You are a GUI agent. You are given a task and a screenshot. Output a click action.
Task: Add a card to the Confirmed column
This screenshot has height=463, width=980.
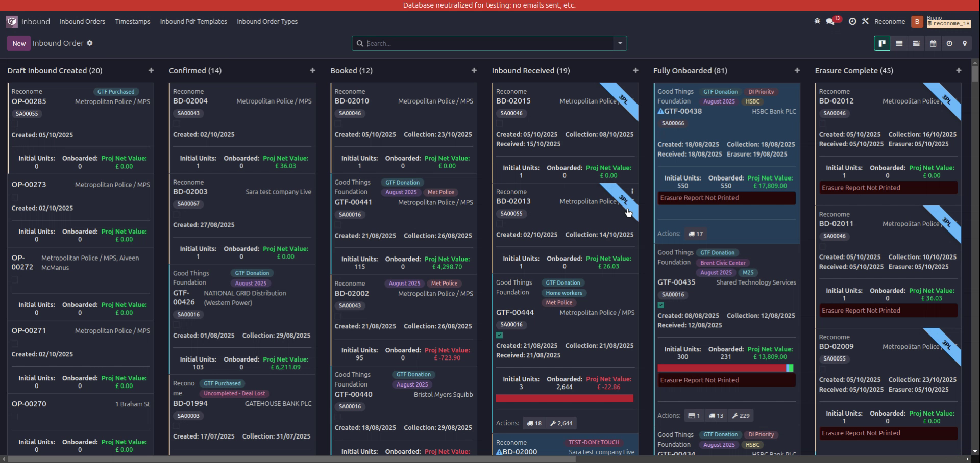pos(312,70)
